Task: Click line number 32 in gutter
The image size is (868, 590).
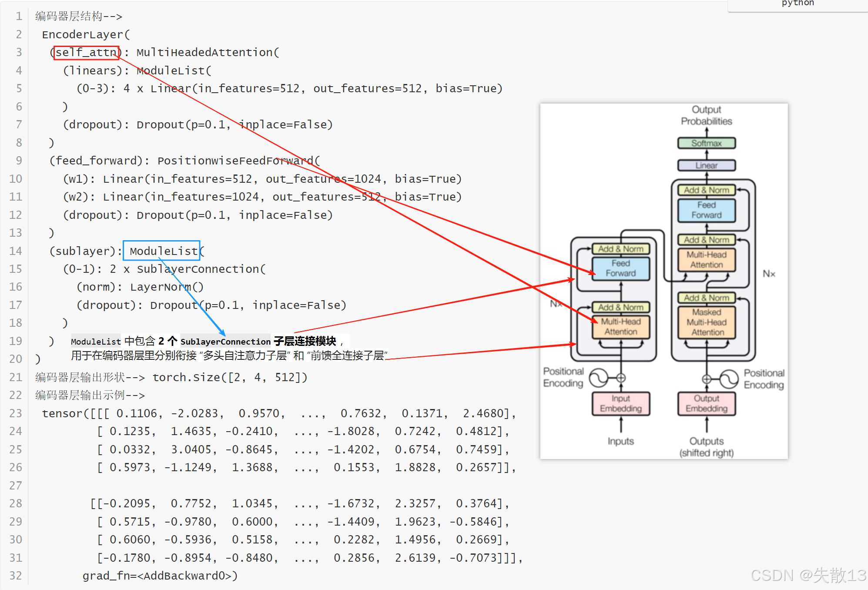Action: click(16, 576)
